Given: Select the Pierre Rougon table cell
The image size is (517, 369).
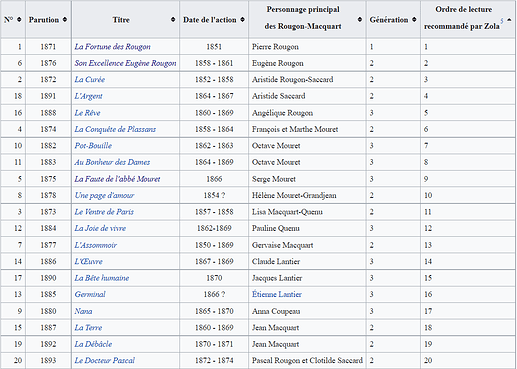Looking at the screenshot, I should pyautogui.click(x=307, y=47).
